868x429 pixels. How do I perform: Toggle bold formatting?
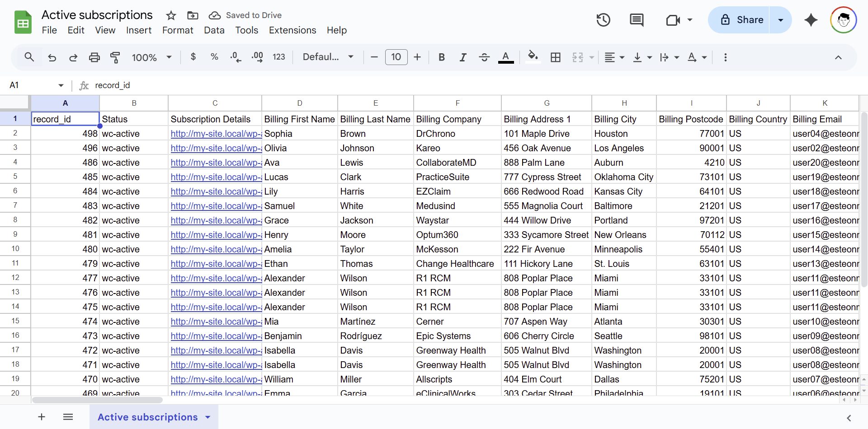[442, 57]
